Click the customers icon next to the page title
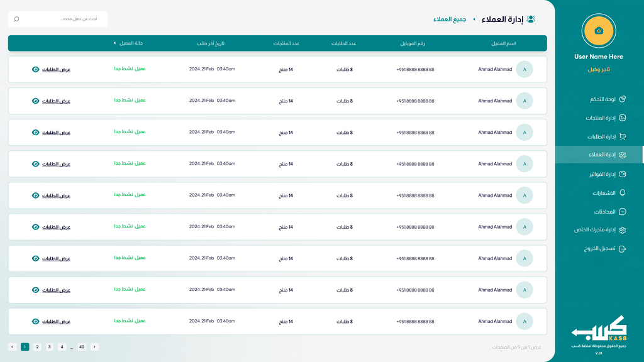This screenshot has height=362, width=644. click(531, 19)
